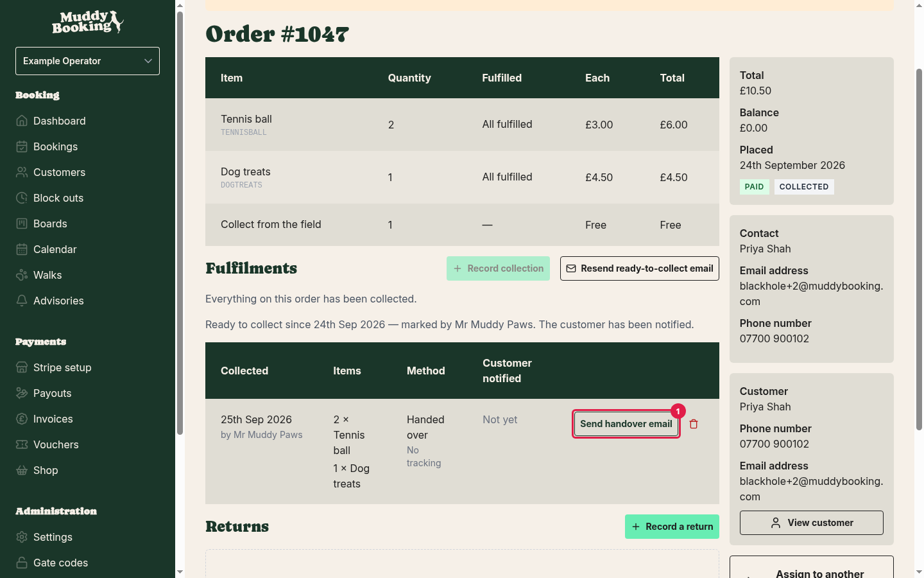Resend the ready-to-collect email
Viewport: 924px width, 578px height.
[x=639, y=268]
